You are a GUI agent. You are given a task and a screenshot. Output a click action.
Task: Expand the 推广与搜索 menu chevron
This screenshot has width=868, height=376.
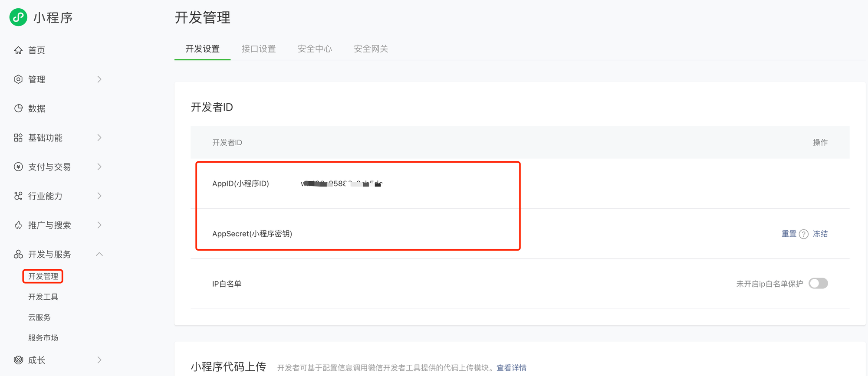[99, 225]
